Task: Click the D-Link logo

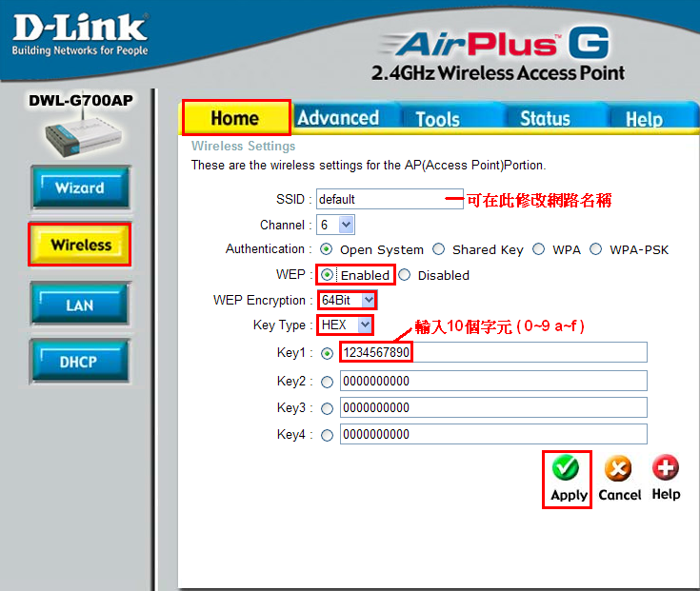Action: [x=80, y=34]
